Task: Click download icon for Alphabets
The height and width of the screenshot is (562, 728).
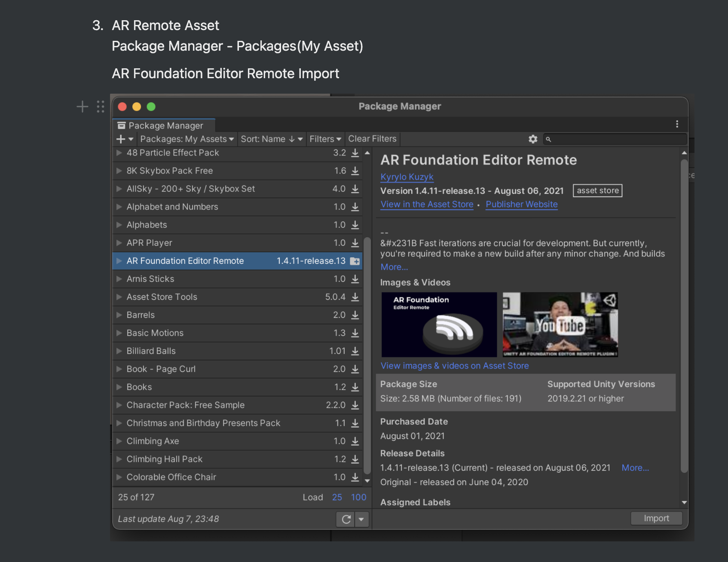Action: tap(355, 225)
